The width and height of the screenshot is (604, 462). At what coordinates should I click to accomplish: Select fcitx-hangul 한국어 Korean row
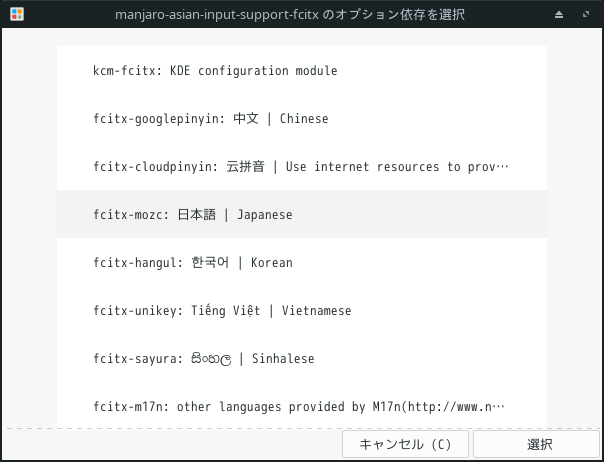tap(302, 262)
